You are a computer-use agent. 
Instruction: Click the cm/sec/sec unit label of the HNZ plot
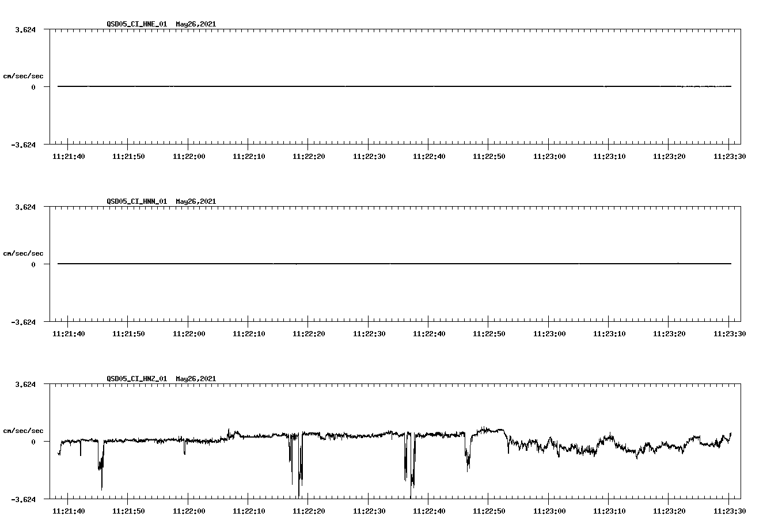coord(24,430)
